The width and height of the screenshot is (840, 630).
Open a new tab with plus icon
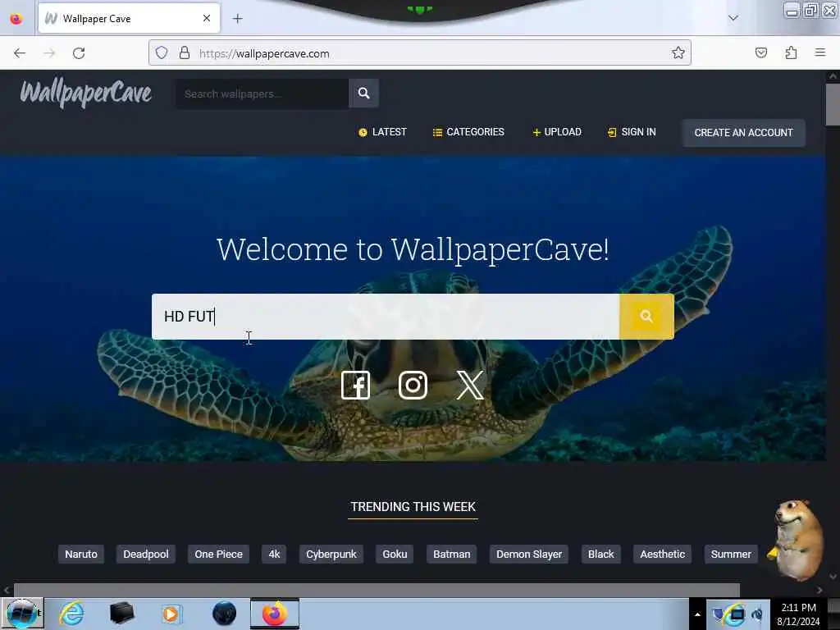click(x=238, y=19)
